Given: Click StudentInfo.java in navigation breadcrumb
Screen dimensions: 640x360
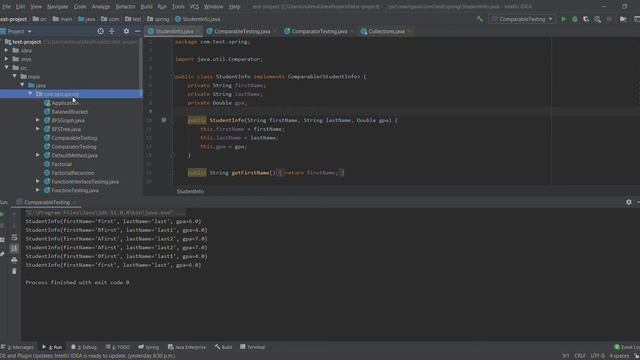Looking at the screenshot, I should pos(198,19).
